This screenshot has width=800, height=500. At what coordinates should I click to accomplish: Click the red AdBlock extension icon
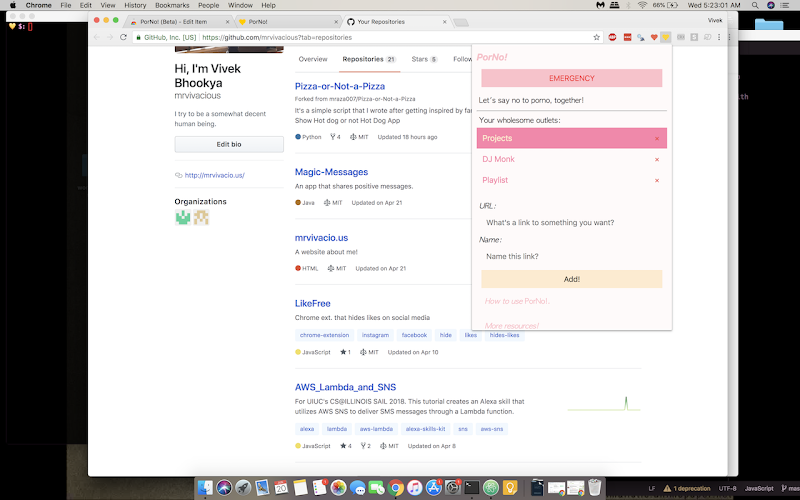click(x=612, y=37)
